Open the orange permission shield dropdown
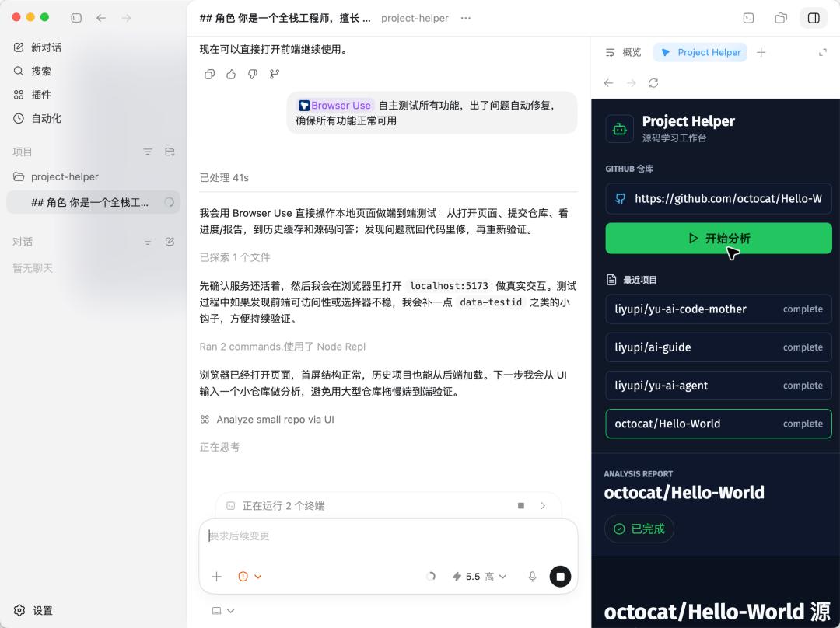Image resolution: width=840 pixels, height=628 pixels. (250, 577)
